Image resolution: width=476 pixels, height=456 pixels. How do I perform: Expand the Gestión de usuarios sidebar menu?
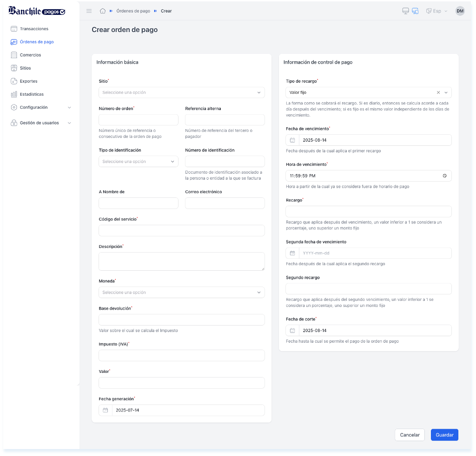(41, 123)
